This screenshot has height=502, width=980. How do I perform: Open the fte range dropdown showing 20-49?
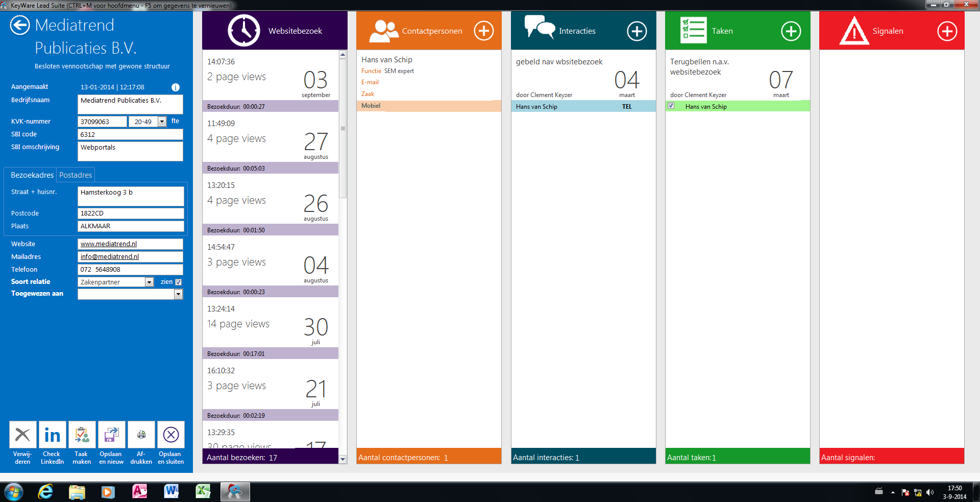[162, 122]
